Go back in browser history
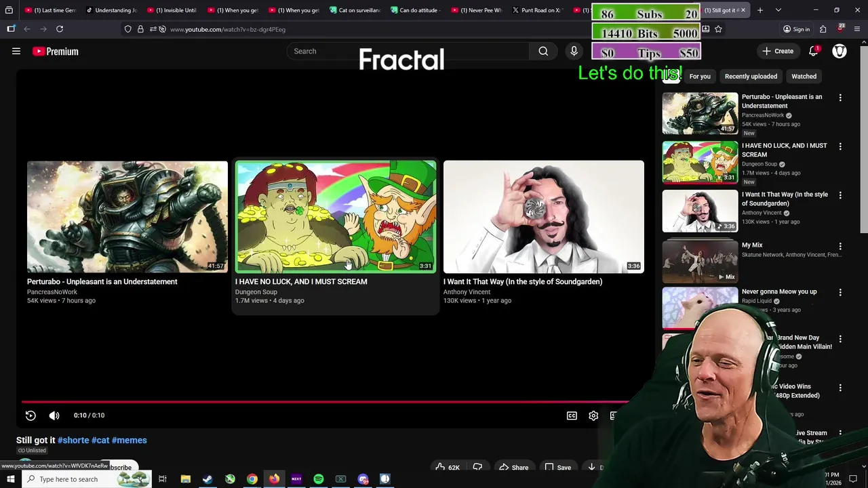The width and height of the screenshot is (868, 488). [x=27, y=29]
